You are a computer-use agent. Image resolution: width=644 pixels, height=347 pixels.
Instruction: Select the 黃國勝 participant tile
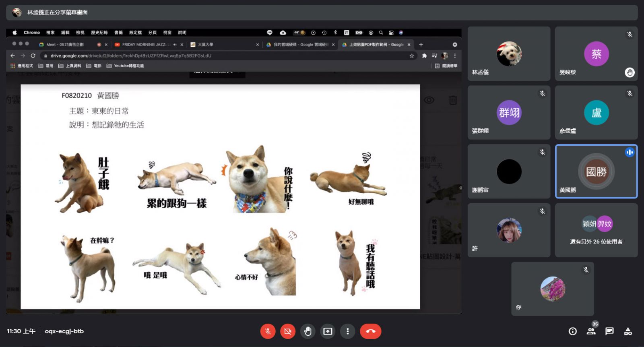[x=596, y=171]
